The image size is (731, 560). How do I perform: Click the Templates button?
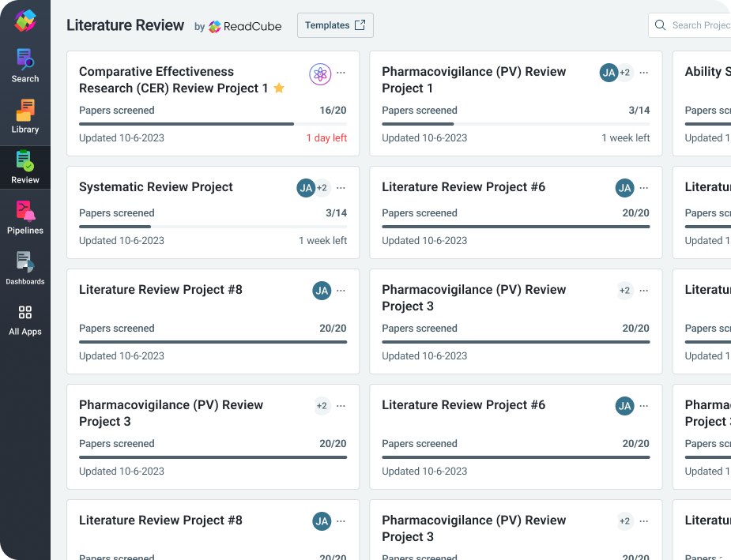pyautogui.click(x=335, y=25)
